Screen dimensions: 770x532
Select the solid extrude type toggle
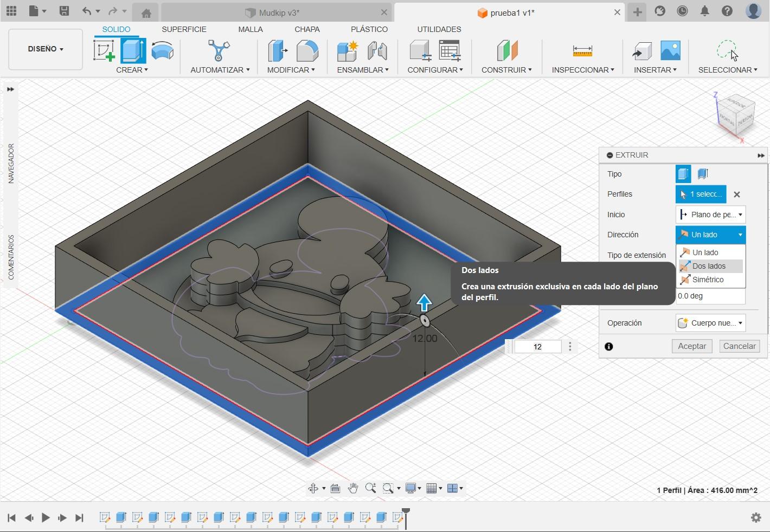683,174
